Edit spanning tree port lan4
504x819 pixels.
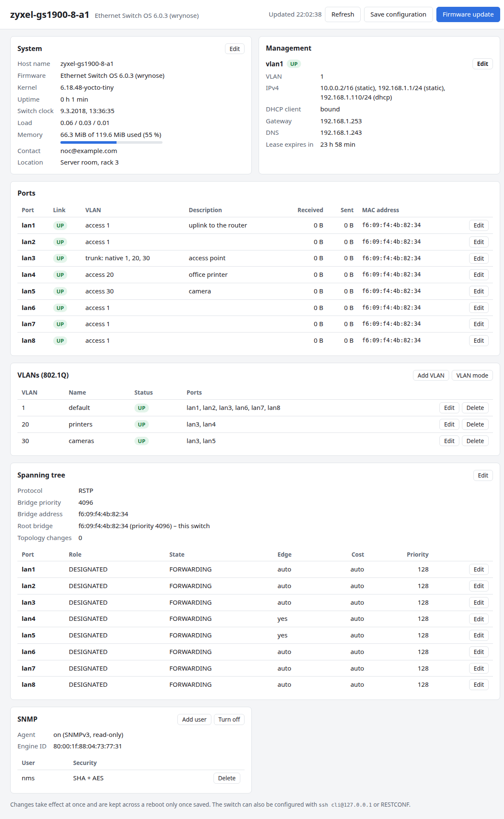pos(478,619)
